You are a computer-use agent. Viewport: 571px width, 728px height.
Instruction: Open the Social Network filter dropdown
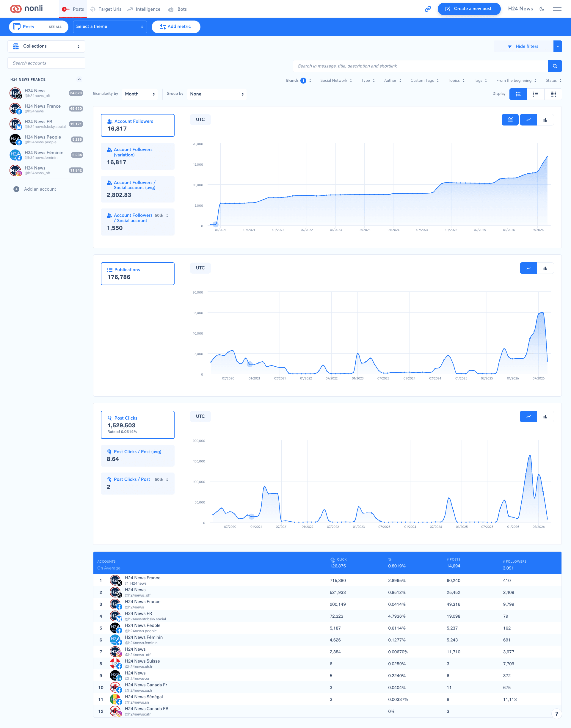point(336,81)
